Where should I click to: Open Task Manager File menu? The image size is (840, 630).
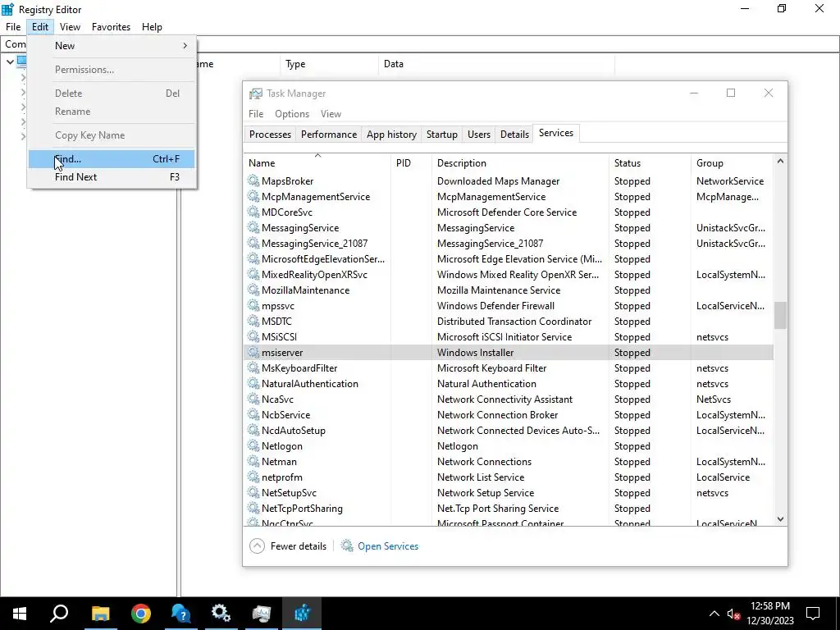[256, 114]
